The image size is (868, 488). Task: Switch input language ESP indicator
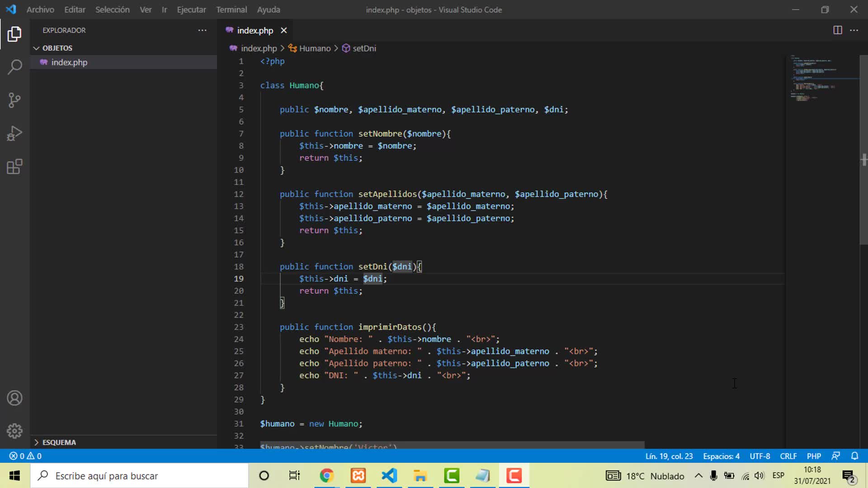pyautogui.click(x=778, y=475)
